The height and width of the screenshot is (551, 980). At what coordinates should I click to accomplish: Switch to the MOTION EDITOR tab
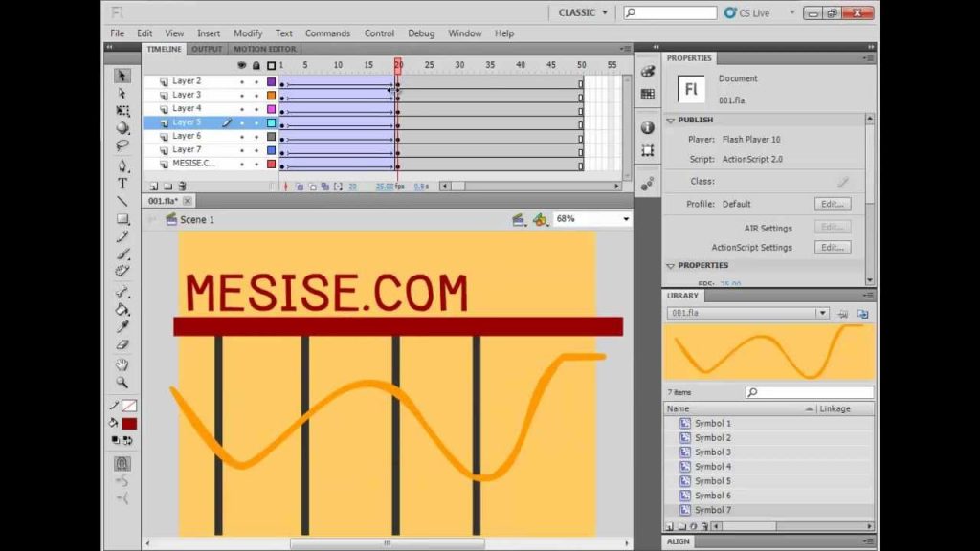(x=264, y=49)
